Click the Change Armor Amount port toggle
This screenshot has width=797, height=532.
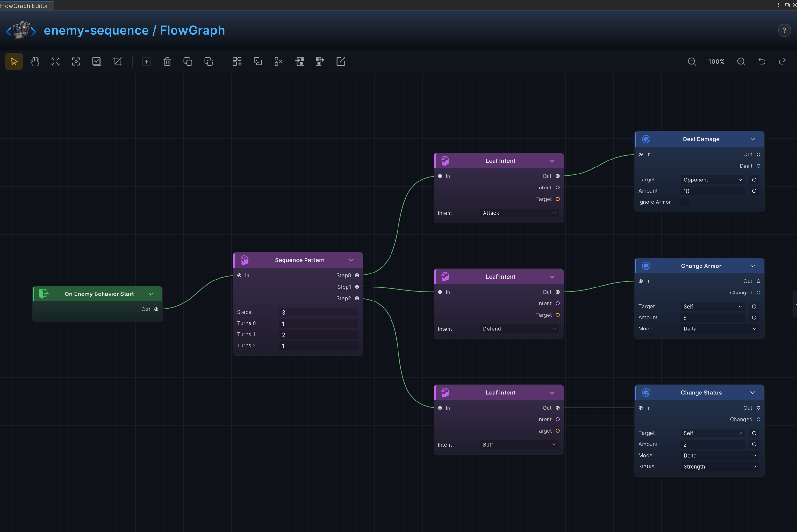(x=754, y=317)
